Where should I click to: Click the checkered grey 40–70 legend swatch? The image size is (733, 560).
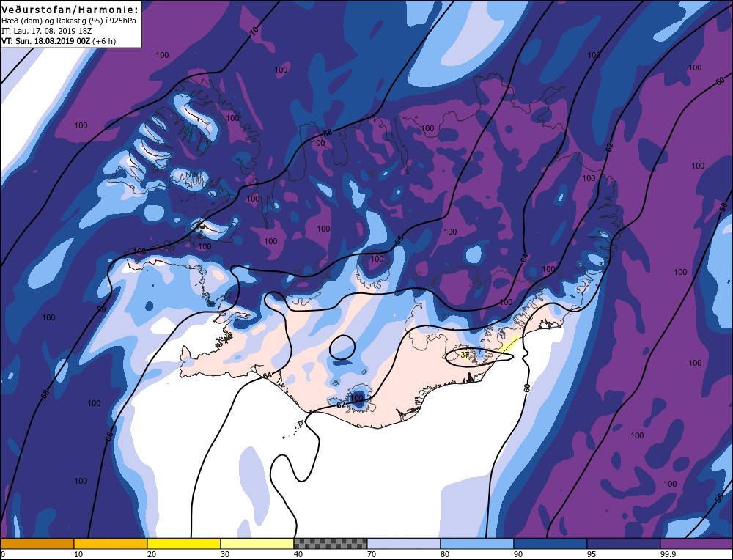coord(331,543)
